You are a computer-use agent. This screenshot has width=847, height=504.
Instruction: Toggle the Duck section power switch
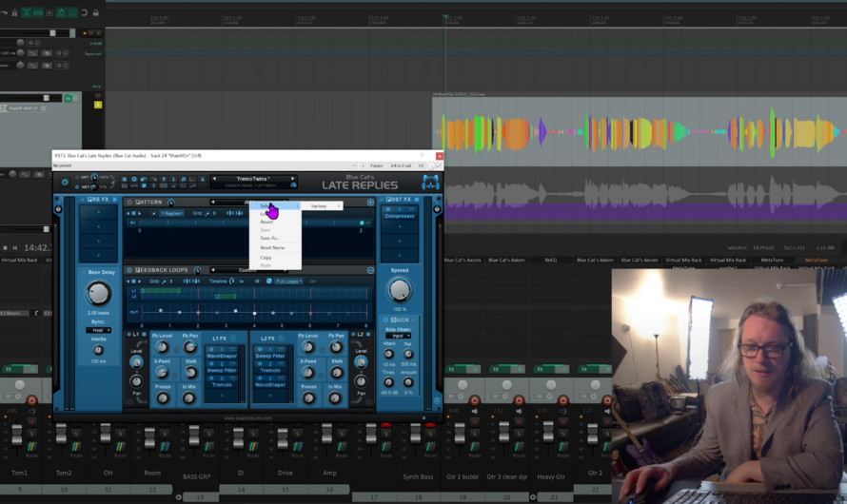tap(385, 320)
